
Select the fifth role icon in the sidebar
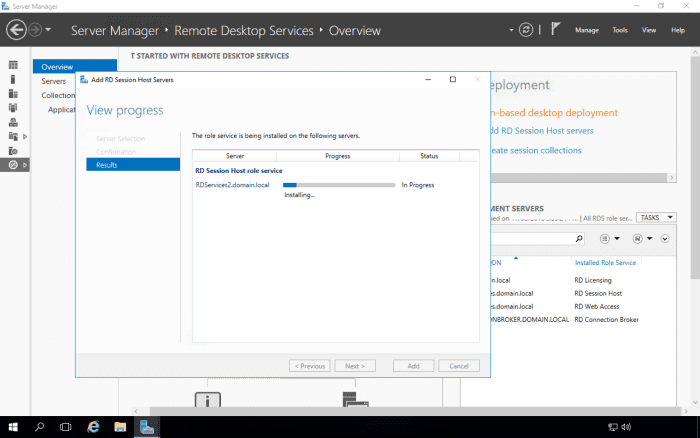point(13,122)
